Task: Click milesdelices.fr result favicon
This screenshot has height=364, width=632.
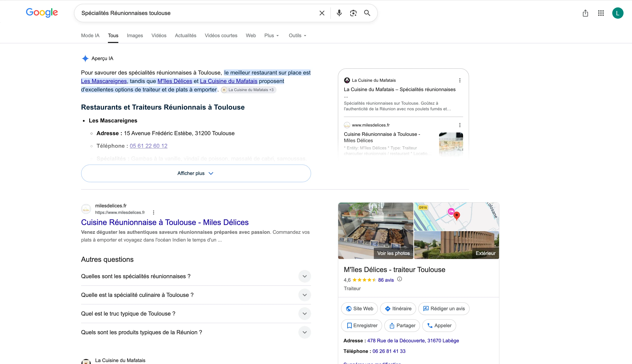Action: pos(86,209)
